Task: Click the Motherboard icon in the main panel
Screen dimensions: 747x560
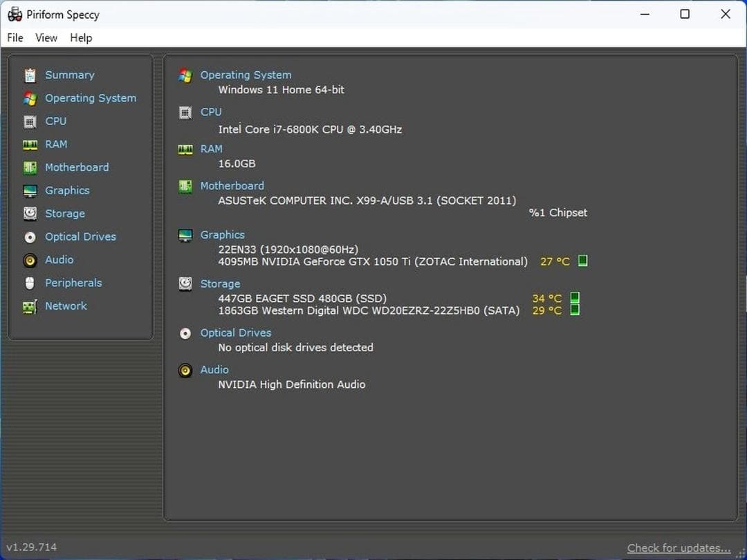Action: point(185,186)
